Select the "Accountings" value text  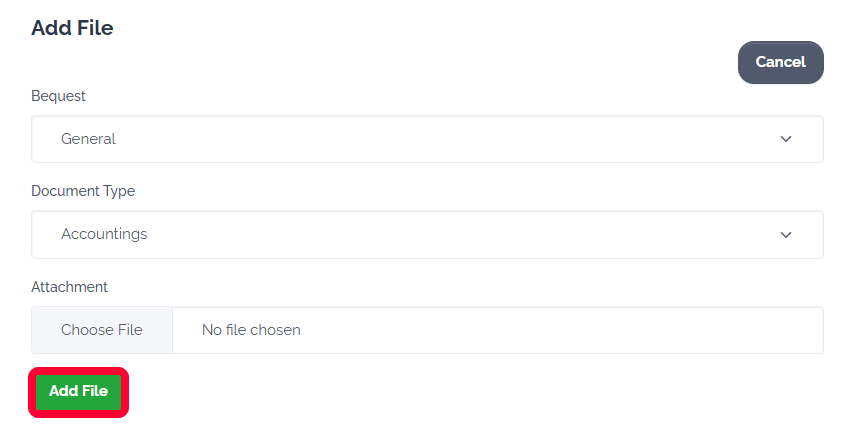click(104, 234)
